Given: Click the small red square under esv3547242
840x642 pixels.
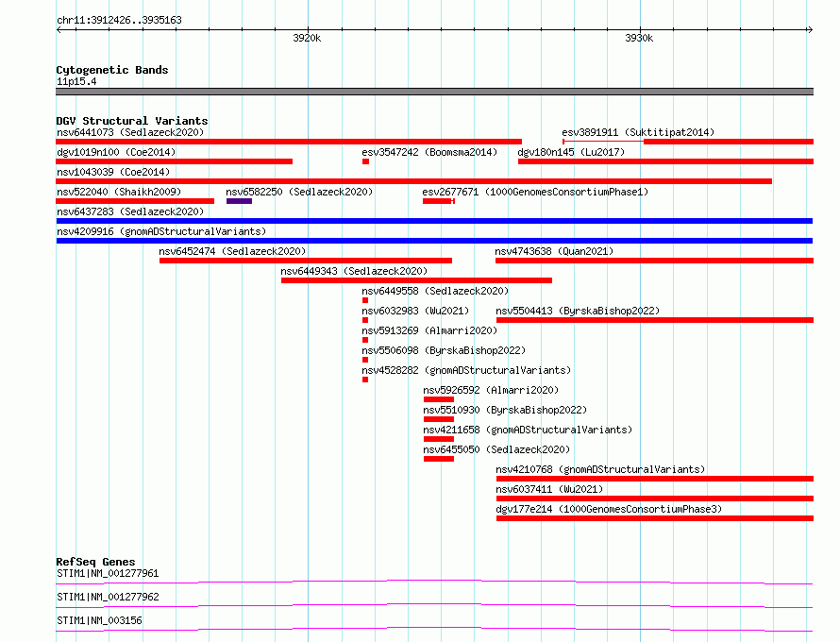Looking at the screenshot, I should pos(365,161).
